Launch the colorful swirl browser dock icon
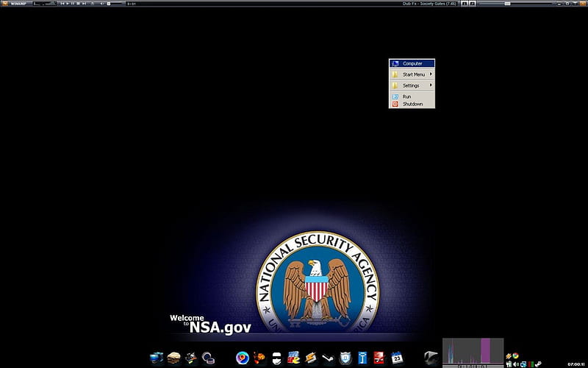 click(243, 358)
